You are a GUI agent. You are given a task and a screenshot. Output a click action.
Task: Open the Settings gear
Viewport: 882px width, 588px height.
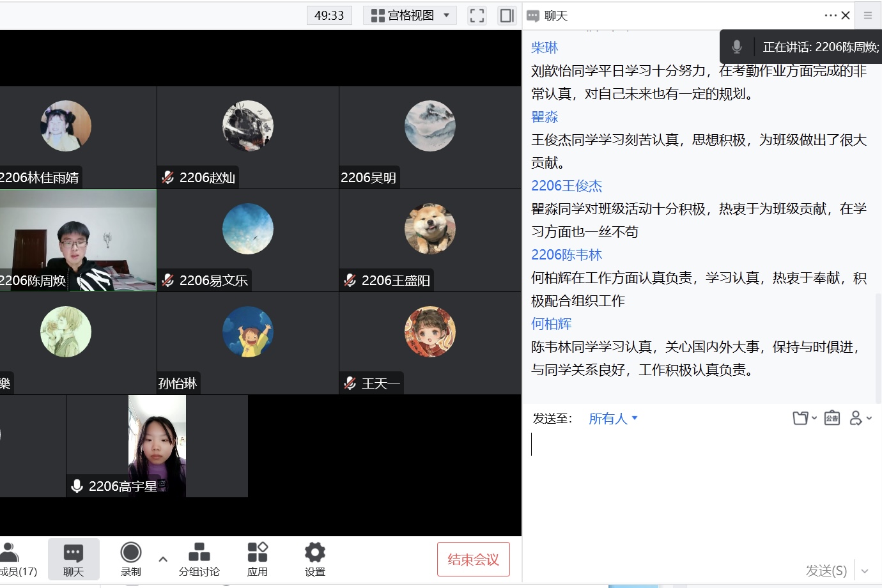314,559
